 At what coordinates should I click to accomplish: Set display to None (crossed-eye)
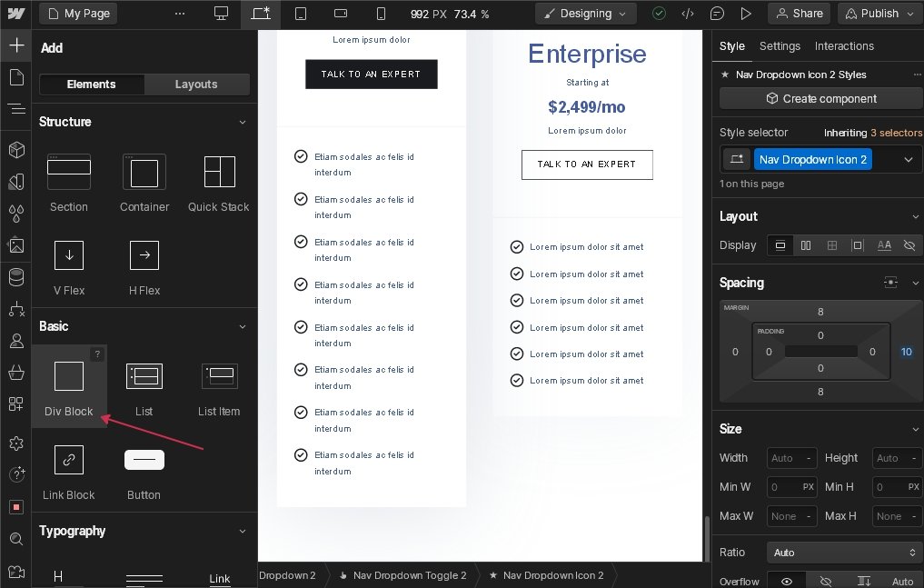click(x=909, y=245)
